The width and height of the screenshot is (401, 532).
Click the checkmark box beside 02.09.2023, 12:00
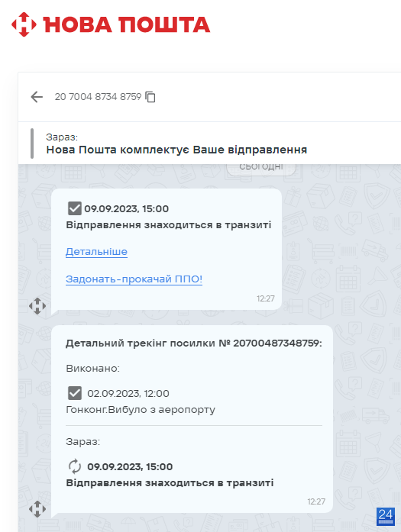[75, 393]
